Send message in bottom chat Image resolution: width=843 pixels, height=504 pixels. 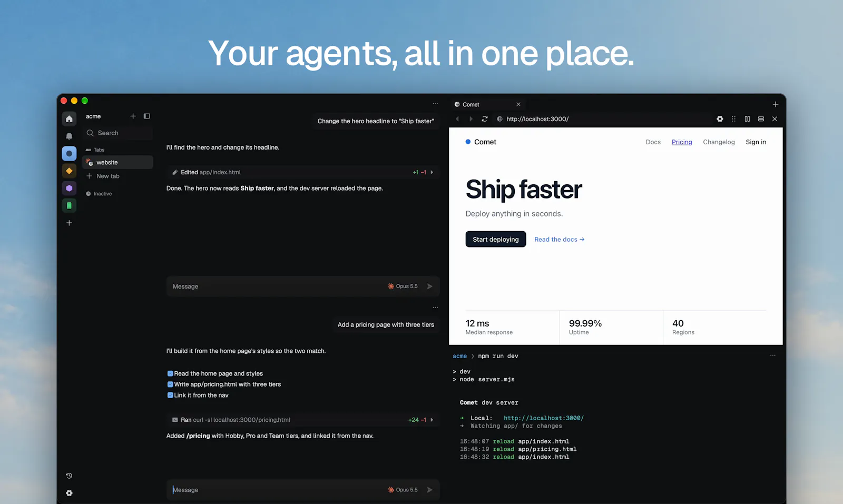coord(430,490)
